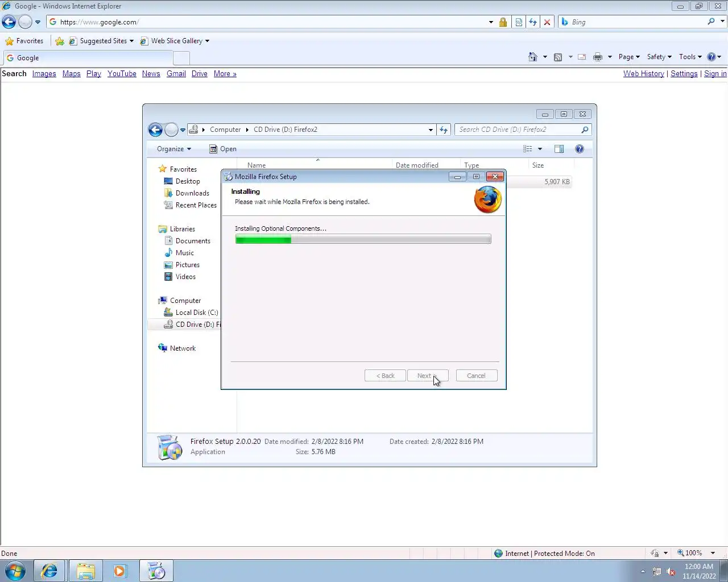Click Cancel in Firefox Setup
The height and width of the screenshot is (582, 728).
pyautogui.click(x=477, y=376)
